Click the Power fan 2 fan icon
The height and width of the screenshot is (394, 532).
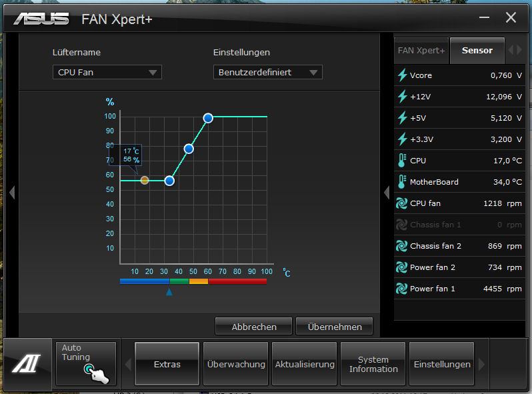(402, 267)
